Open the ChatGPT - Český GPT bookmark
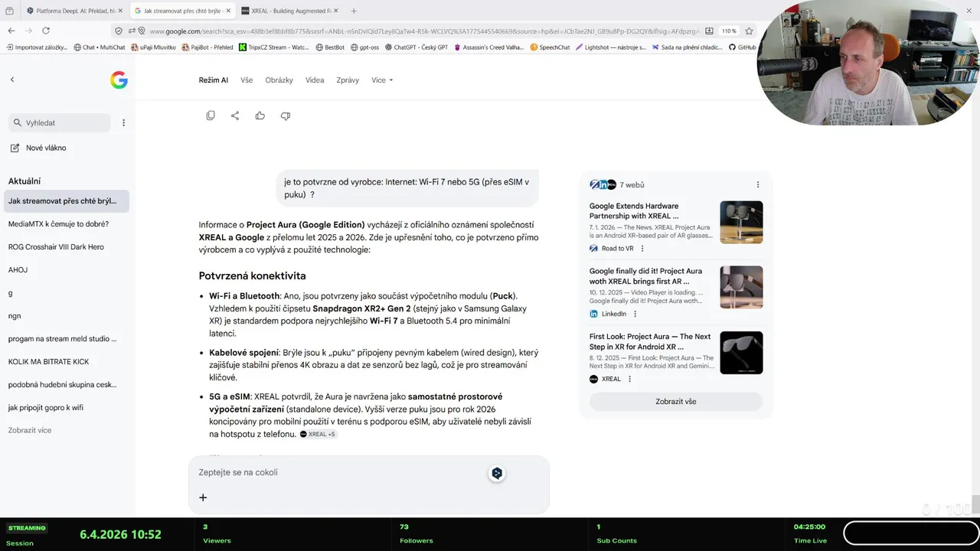This screenshot has height=551, width=980. 416,47
